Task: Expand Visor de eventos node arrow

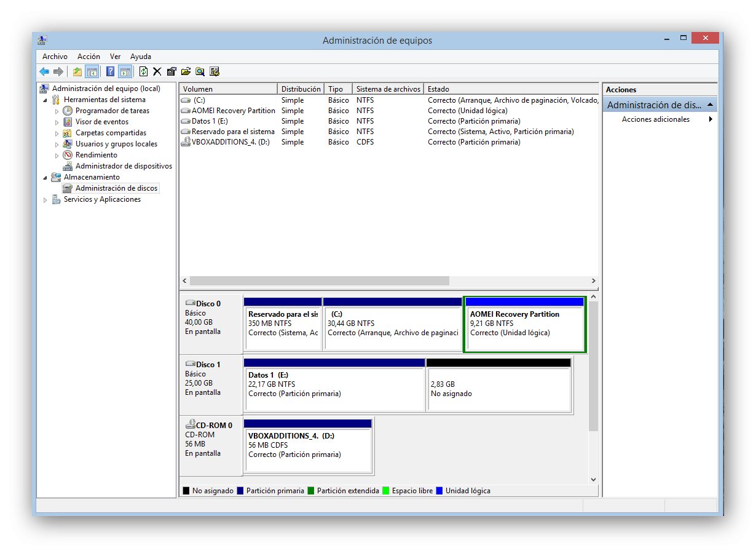Action: (x=57, y=122)
